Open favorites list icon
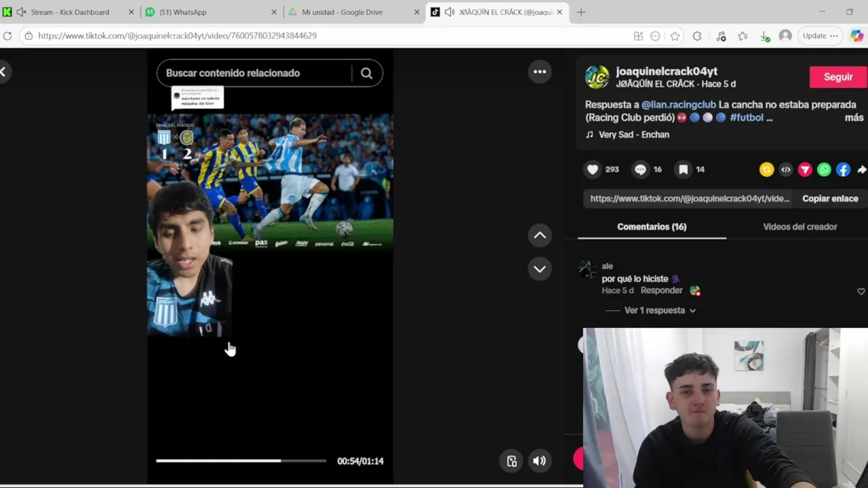 (x=743, y=36)
